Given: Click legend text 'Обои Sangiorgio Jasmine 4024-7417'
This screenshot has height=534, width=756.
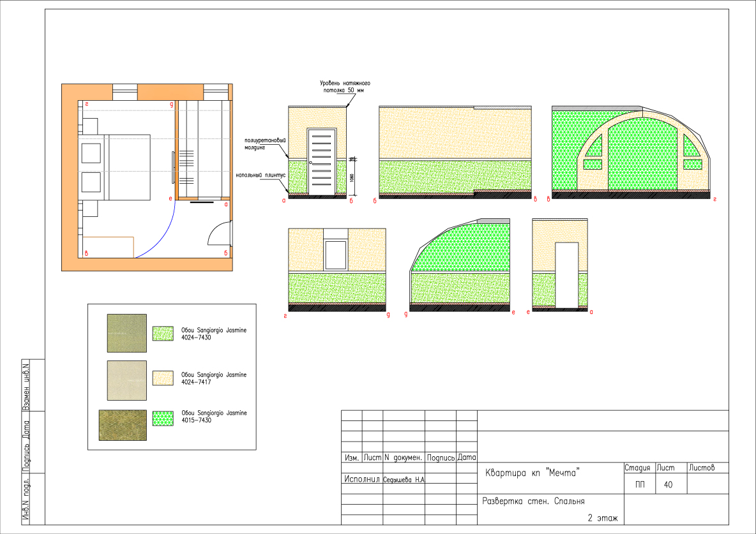Looking at the screenshot, I should pos(214,378).
